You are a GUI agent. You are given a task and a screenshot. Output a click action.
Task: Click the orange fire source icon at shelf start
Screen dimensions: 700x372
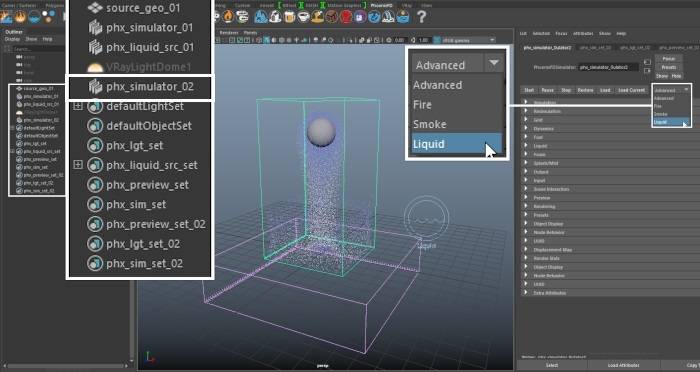click(x=20, y=17)
